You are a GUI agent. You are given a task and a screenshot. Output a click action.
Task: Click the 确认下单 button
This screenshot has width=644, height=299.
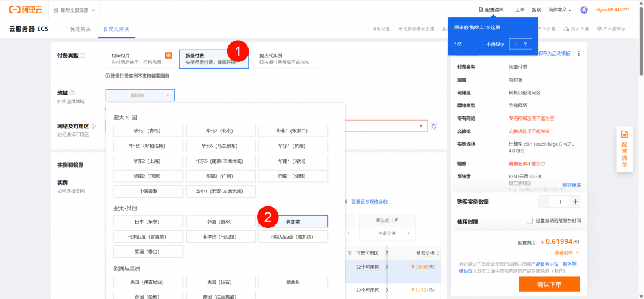tap(549, 284)
